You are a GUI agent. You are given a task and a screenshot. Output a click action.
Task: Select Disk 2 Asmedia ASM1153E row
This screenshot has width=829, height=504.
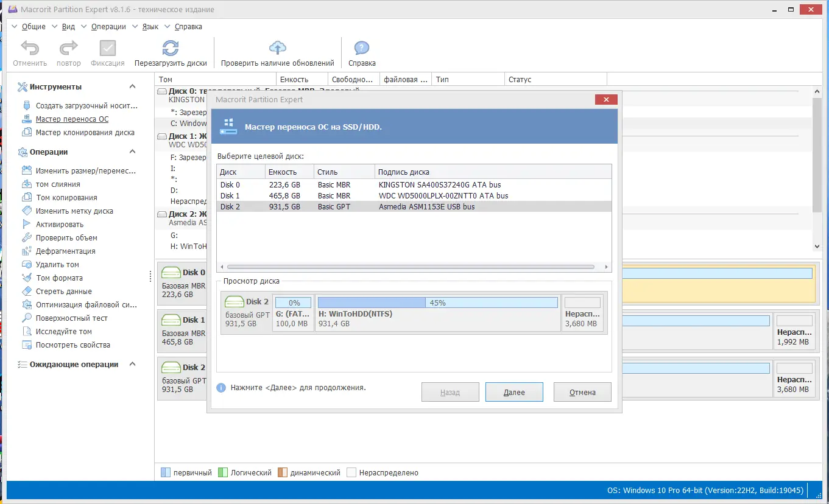(414, 206)
